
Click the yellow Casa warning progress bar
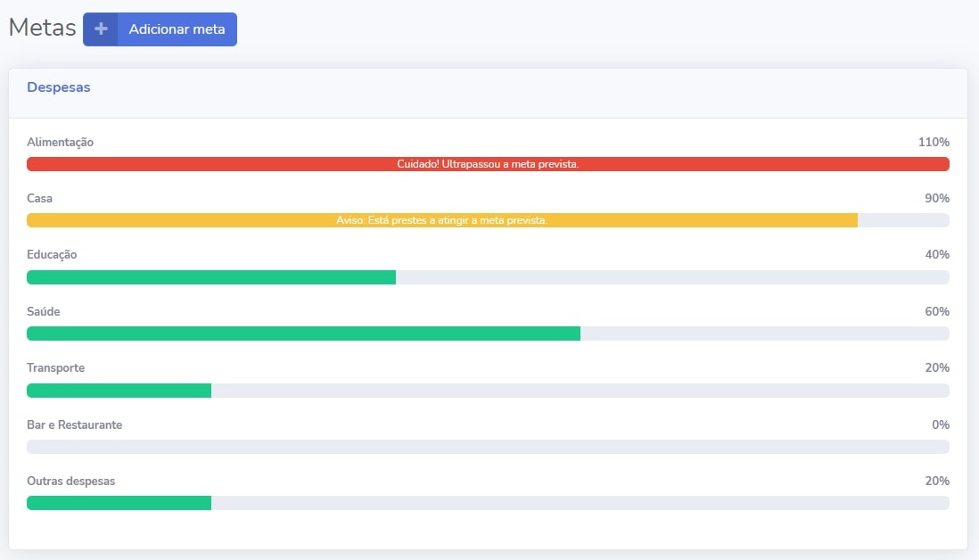click(x=441, y=220)
